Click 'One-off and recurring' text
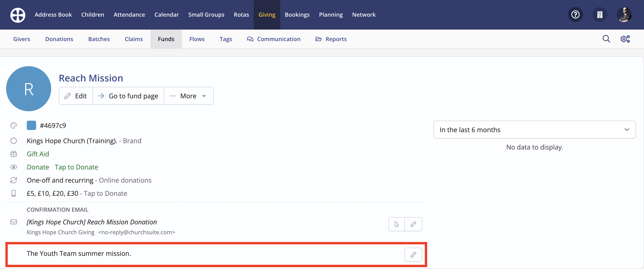The height and width of the screenshot is (269, 644). point(60,180)
